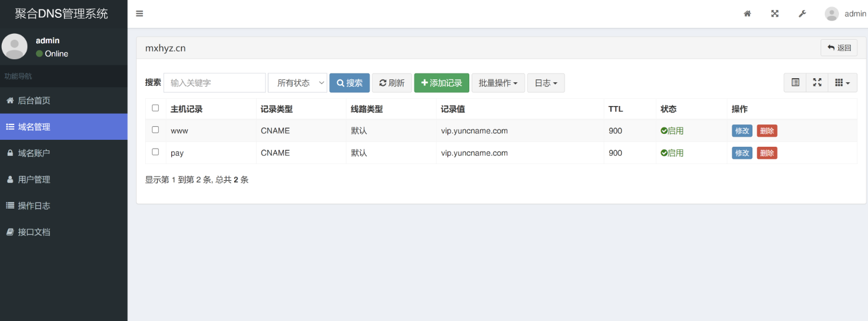Click 删除 for the pay record
868x321 pixels.
pyautogui.click(x=767, y=153)
